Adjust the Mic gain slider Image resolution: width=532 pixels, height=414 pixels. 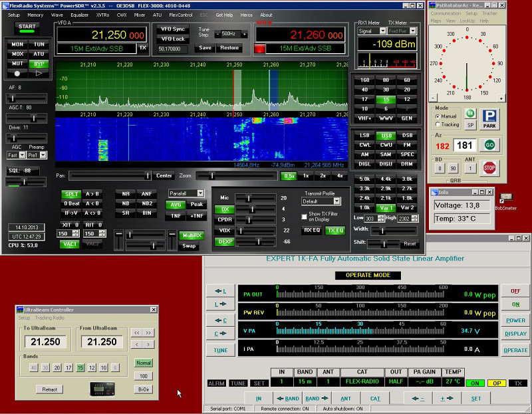pos(255,198)
